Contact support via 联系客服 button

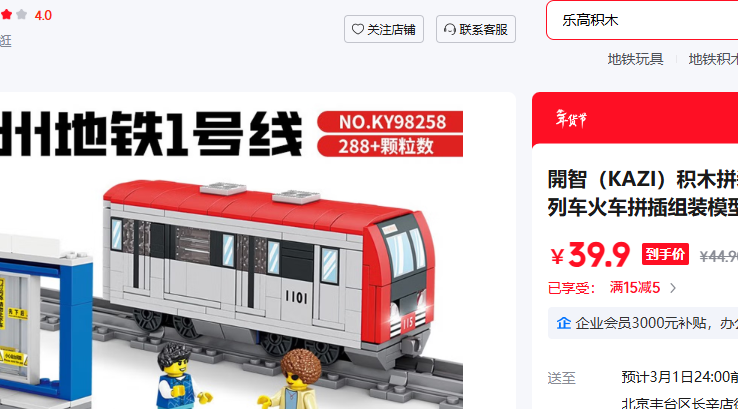click(476, 29)
